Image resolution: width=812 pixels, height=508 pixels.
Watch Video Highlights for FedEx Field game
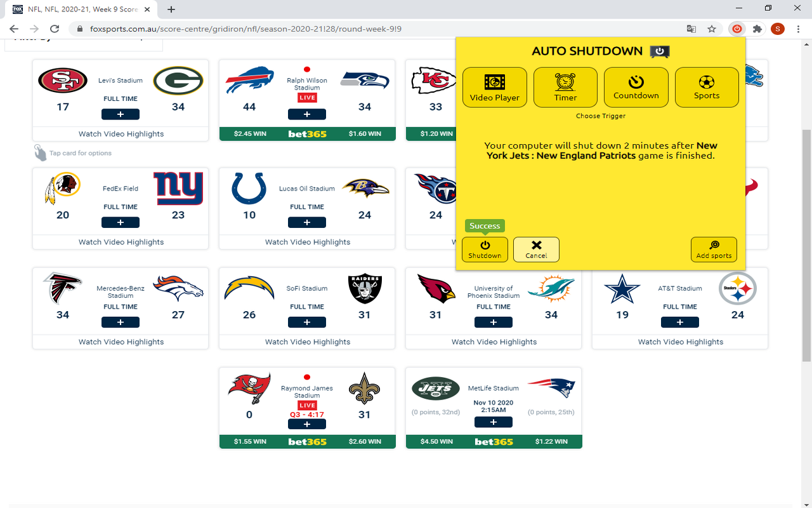point(121,242)
